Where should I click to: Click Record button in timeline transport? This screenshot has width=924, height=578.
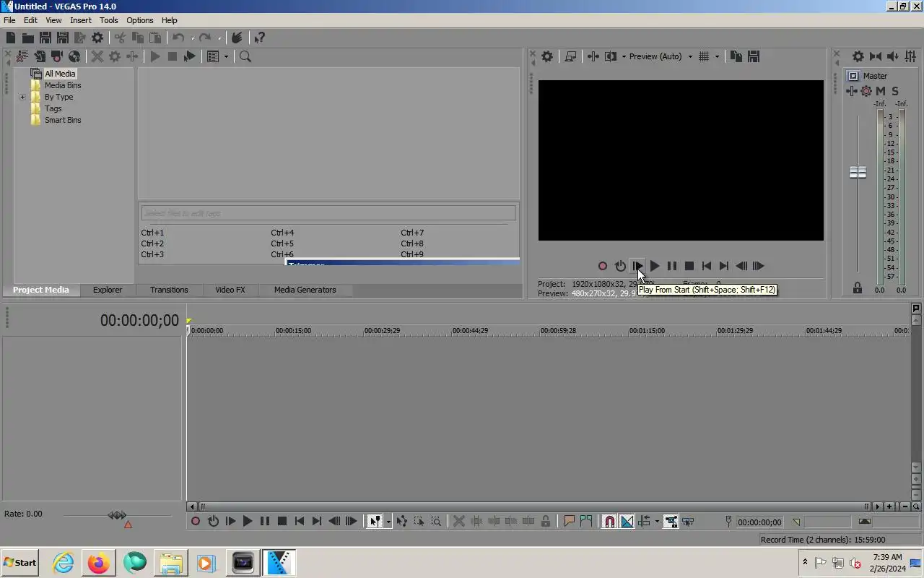pyautogui.click(x=196, y=521)
